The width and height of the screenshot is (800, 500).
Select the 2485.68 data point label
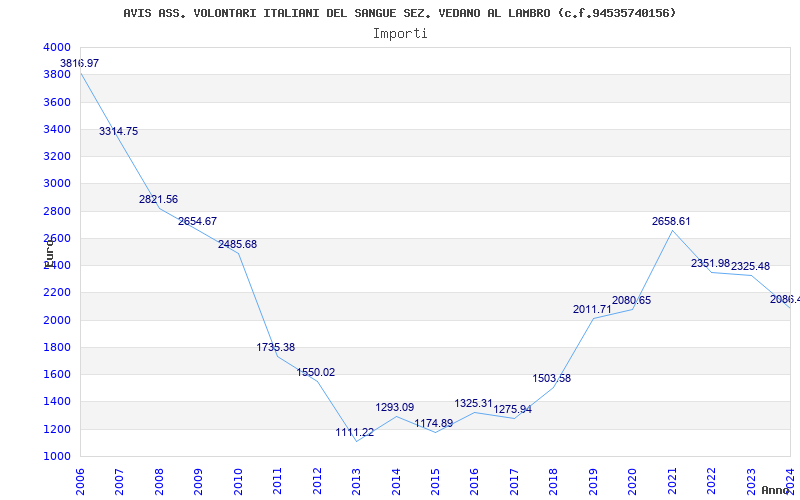click(237, 244)
